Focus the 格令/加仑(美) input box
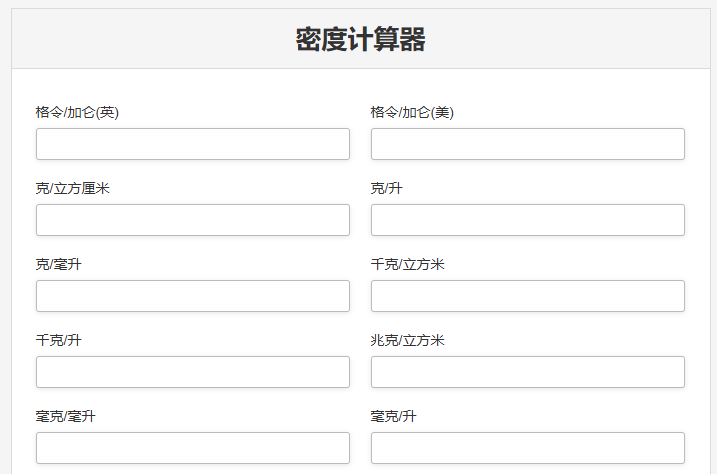This screenshot has width=717, height=474. [527, 144]
